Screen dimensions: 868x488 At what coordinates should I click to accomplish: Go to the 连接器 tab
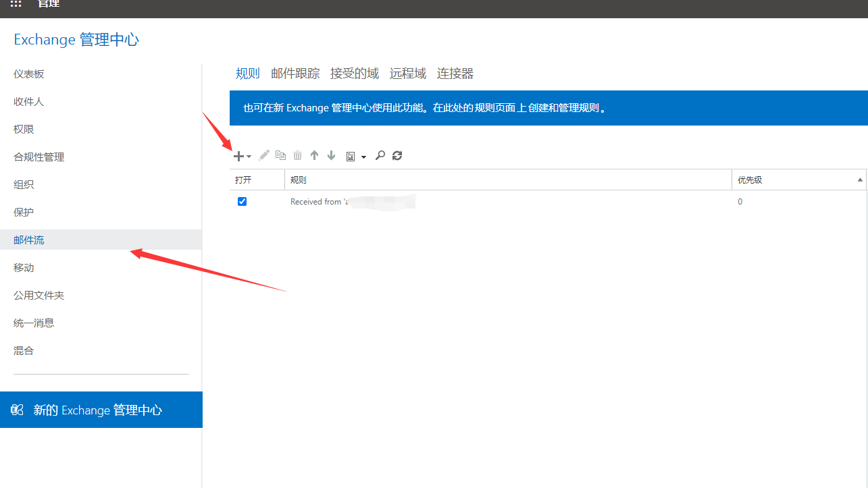(x=455, y=74)
